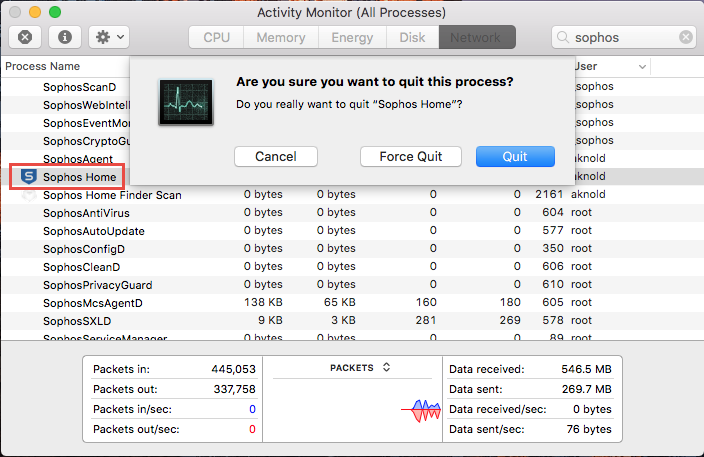The height and width of the screenshot is (457, 704).
Task: Switch to the Memory tab
Action: (x=281, y=37)
